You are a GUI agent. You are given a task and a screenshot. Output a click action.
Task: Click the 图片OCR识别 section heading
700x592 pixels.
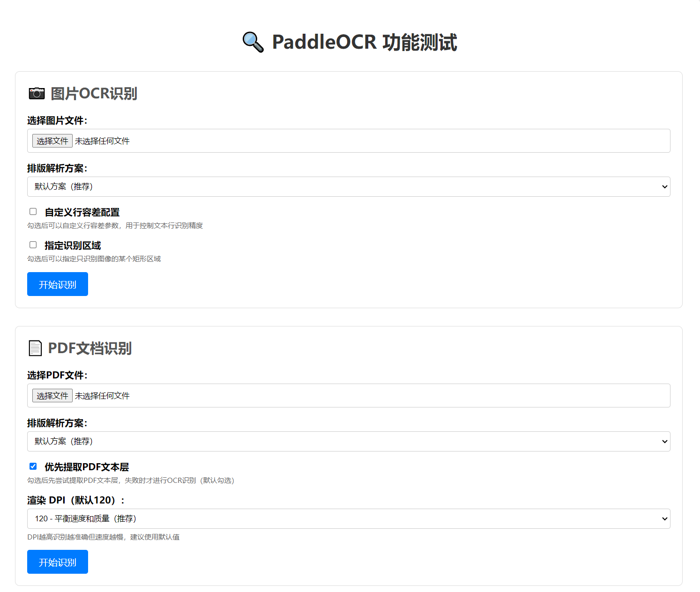click(x=94, y=94)
